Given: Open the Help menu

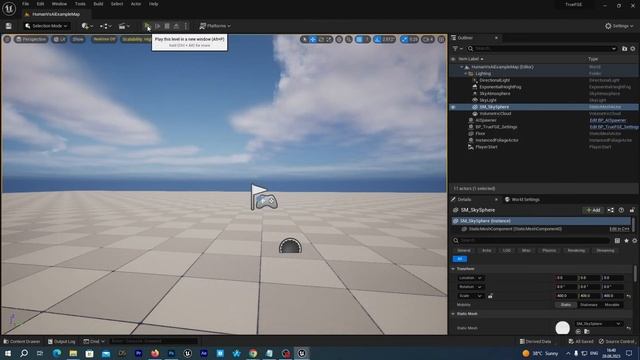Looking at the screenshot, I should [x=153, y=4].
